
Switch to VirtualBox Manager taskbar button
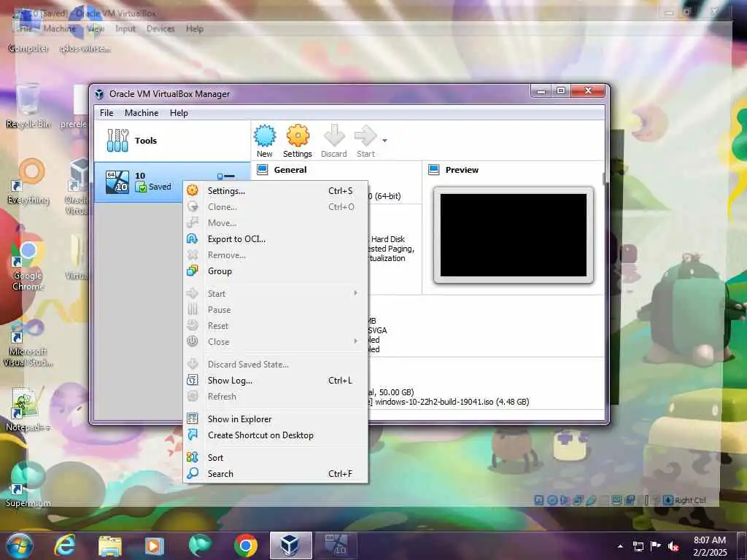[x=290, y=545]
